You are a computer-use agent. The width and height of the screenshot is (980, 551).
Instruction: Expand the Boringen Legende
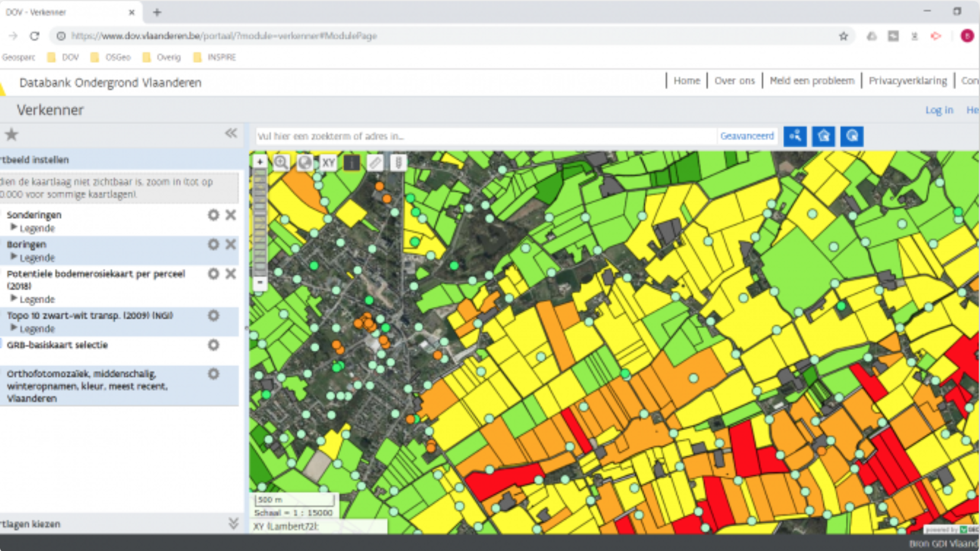pos(33,258)
